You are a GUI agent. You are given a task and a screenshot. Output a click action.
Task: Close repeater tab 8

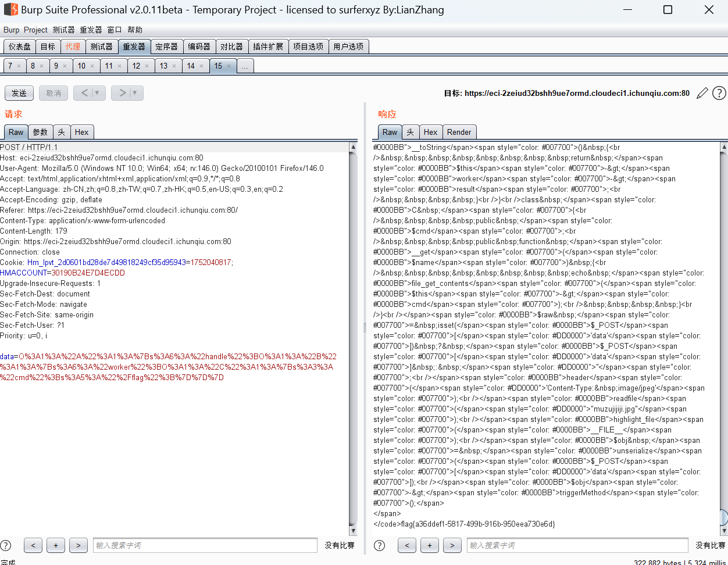(x=41, y=66)
